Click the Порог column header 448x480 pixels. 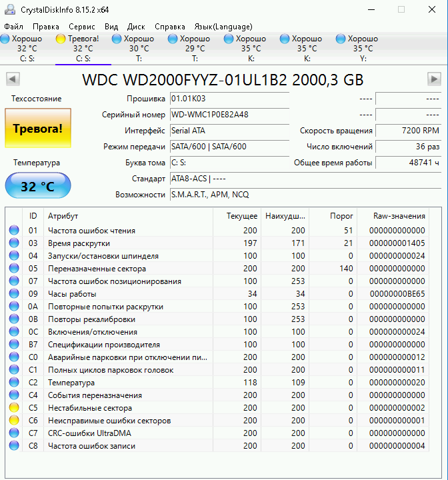click(x=333, y=216)
